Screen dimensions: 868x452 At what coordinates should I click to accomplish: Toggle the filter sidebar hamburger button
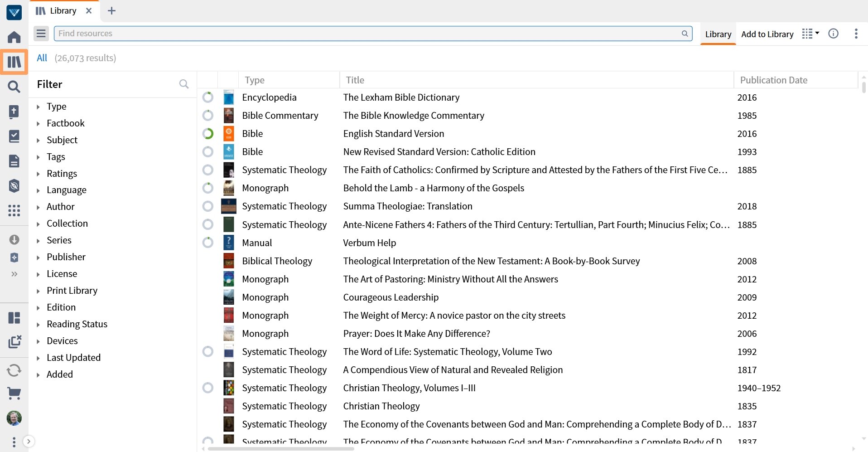(x=41, y=34)
